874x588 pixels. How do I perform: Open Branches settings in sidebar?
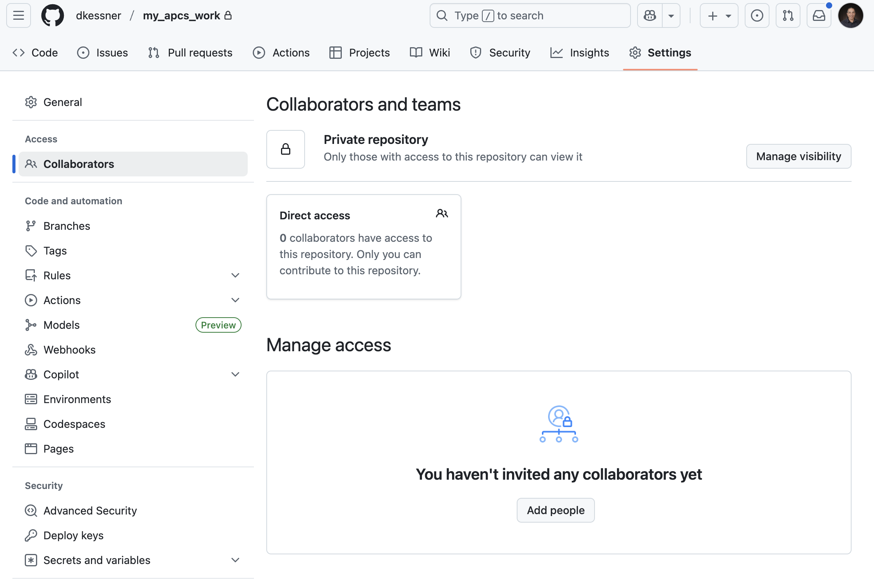133,226
